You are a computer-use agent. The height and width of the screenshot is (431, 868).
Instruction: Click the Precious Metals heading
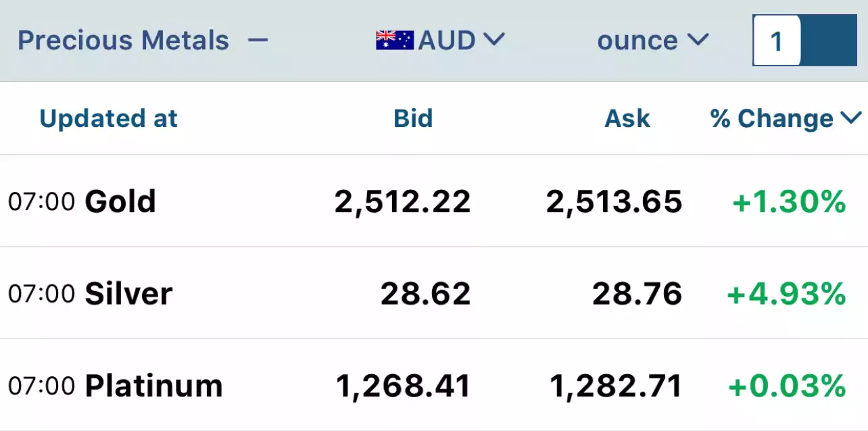[123, 41]
